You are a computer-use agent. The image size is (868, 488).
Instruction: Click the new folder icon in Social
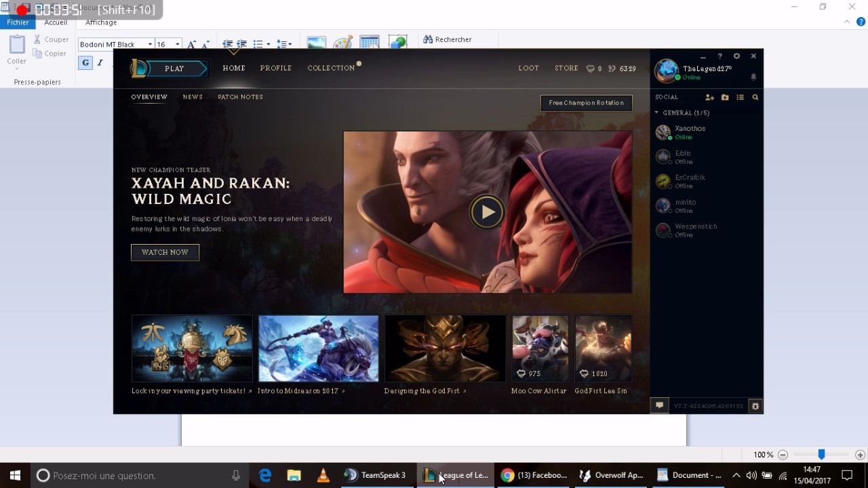point(725,98)
